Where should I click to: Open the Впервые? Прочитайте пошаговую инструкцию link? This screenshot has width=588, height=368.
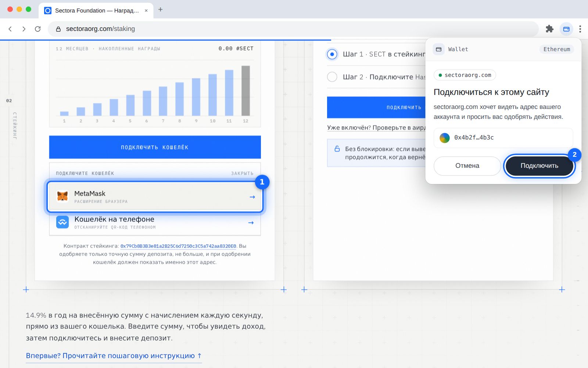(x=114, y=356)
